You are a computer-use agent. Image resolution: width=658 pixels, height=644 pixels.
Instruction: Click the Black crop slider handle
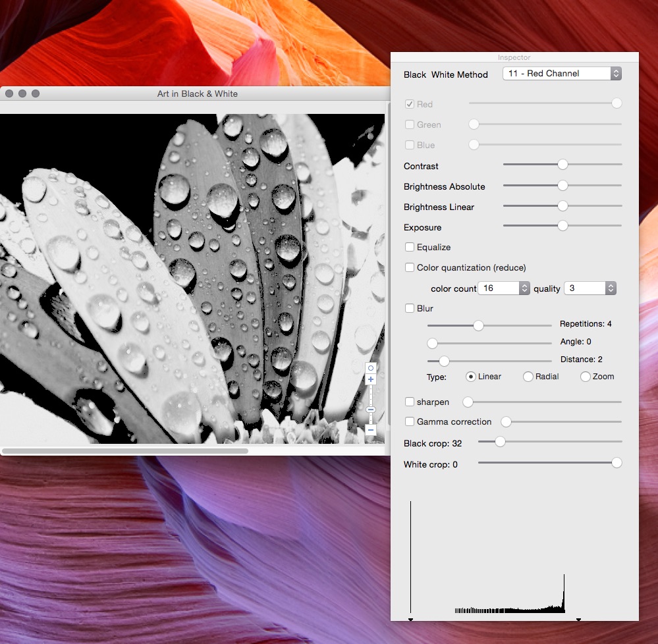[x=499, y=442]
